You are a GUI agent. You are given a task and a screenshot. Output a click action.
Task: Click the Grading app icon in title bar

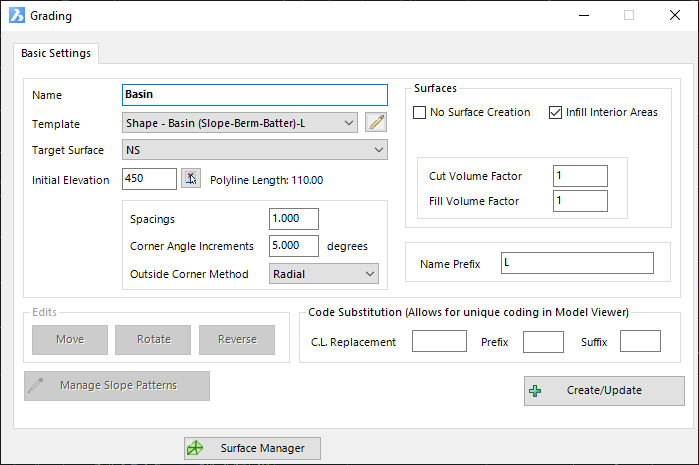(14, 15)
